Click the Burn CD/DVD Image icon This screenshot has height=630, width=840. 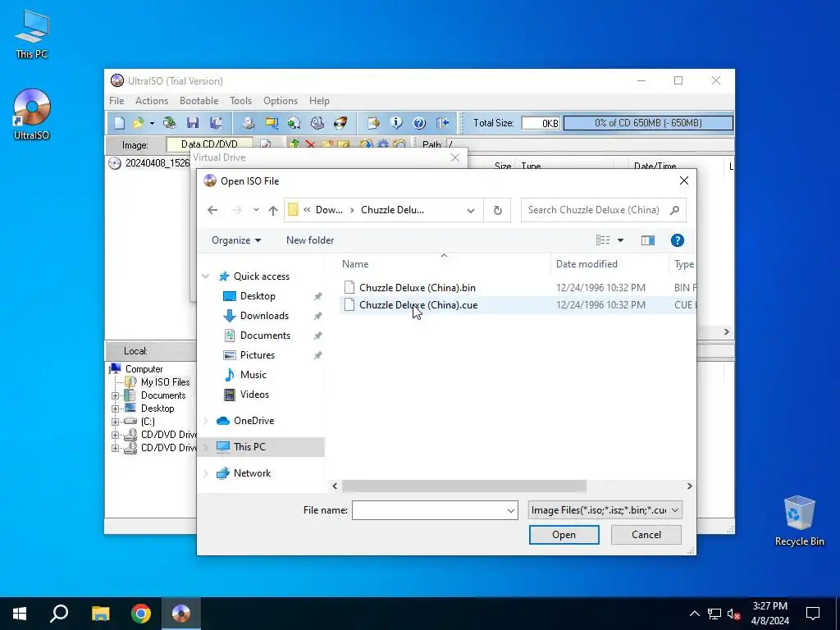tap(340, 123)
